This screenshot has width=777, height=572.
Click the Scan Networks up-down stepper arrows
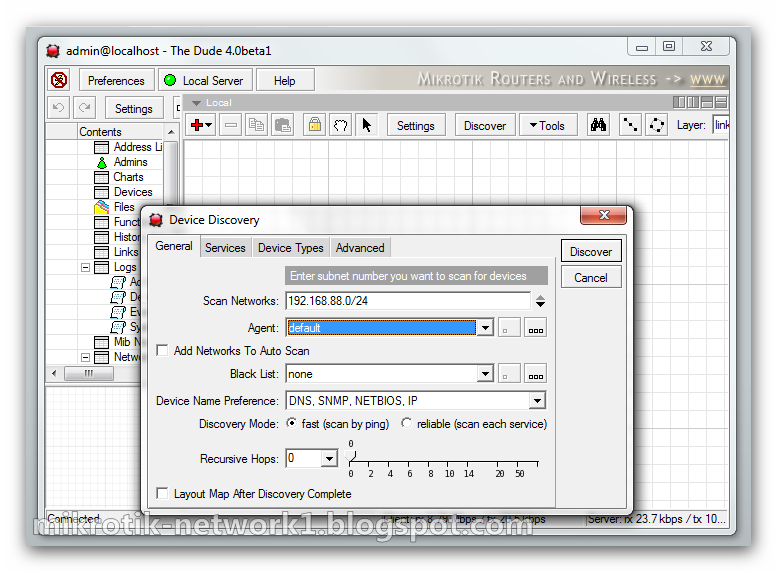tap(540, 301)
